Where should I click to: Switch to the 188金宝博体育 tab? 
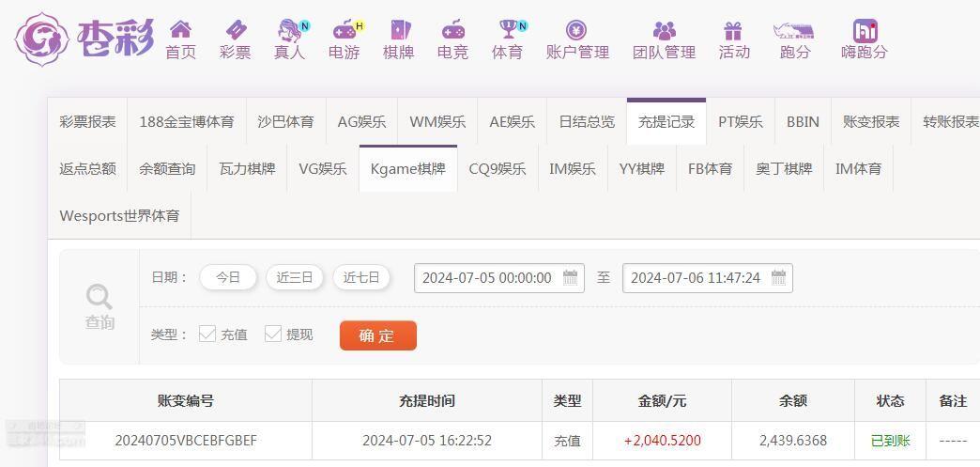pyautogui.click(x=186, y=121)
